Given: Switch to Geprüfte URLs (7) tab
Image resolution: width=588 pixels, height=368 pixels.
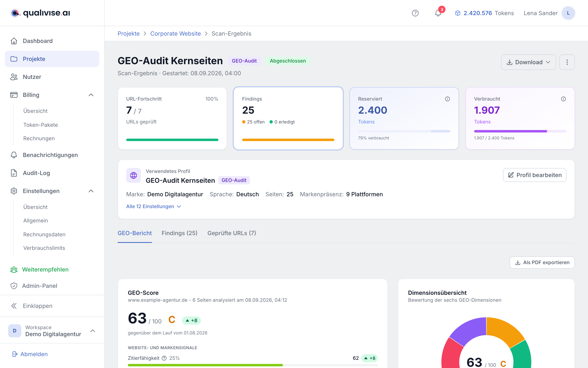Looking at the screenshot, I should (232, 233).
